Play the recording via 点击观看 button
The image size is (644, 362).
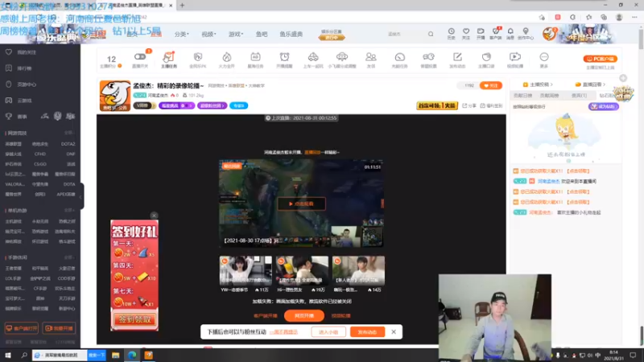coord(301,204)
